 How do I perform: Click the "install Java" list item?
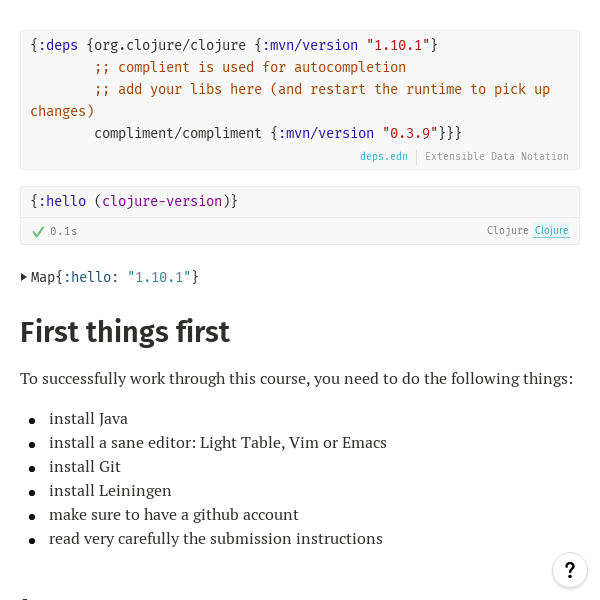(x=88, y=419)
